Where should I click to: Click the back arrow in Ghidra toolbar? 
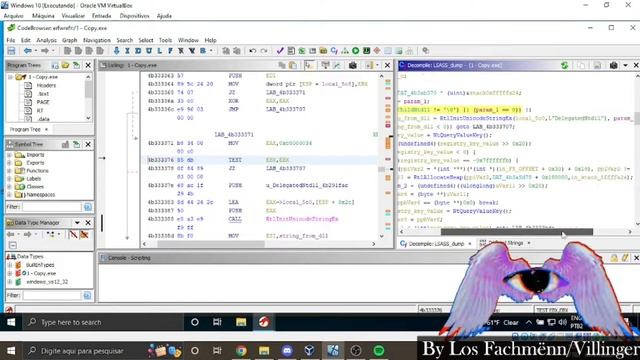(x=27, y=51)
